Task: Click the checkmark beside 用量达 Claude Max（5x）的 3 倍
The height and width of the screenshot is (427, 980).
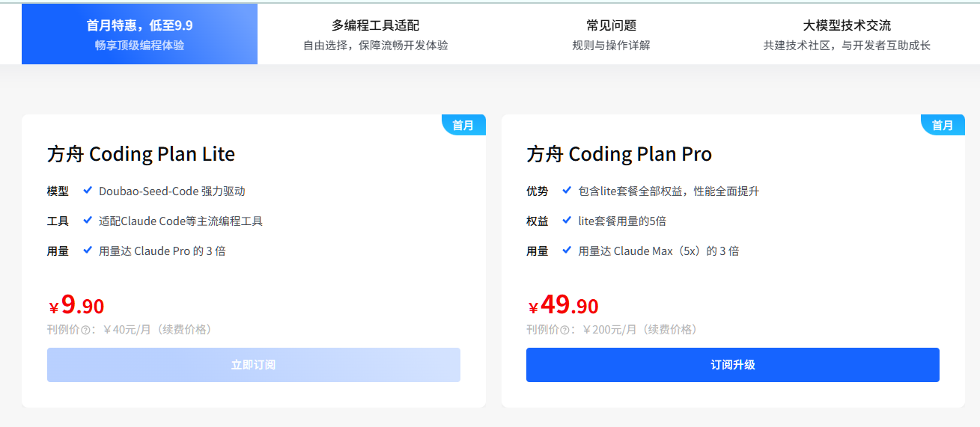Action: [x=567, y=251]
